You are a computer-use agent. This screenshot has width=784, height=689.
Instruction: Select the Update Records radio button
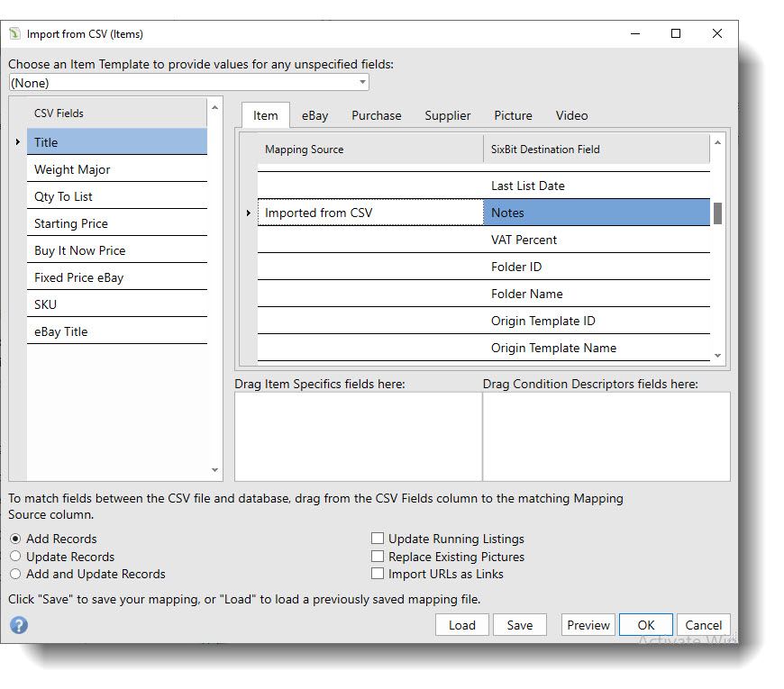tap(14, 557)
